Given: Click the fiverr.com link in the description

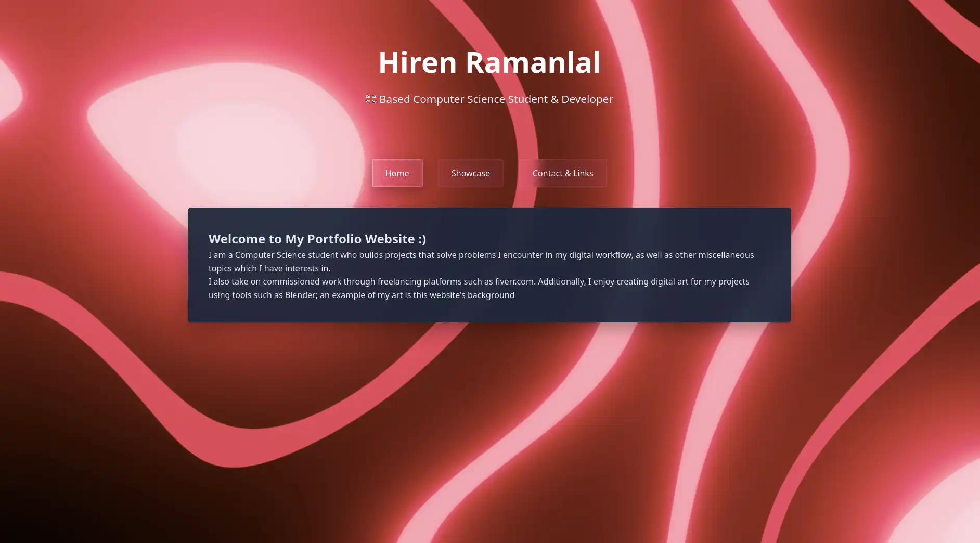Looking at the screenshot, I should 514,281.
